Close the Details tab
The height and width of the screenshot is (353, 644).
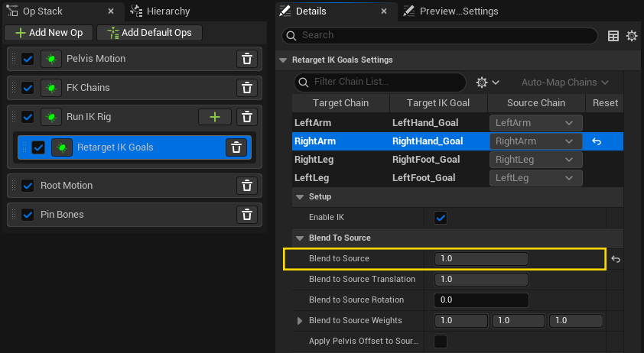click(384, 11)
